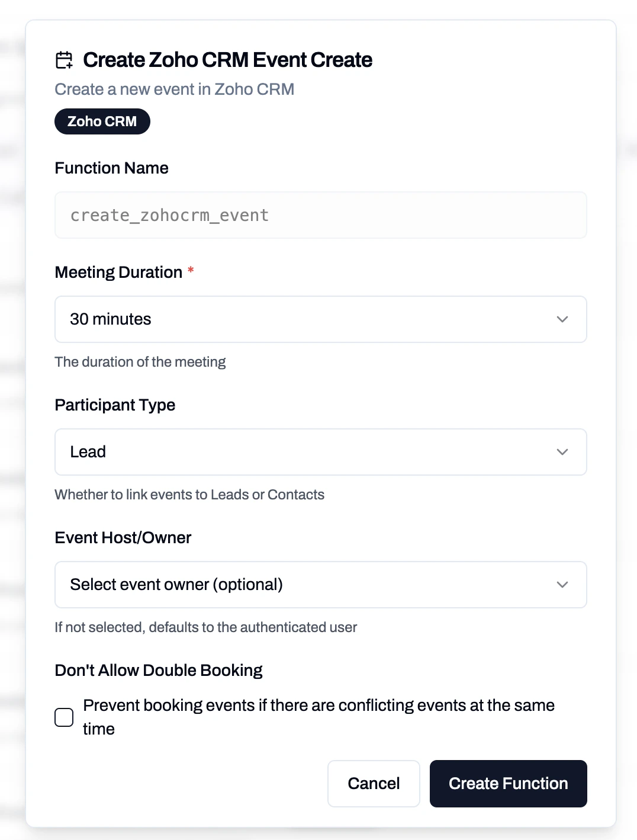This screenshot has width=637, height=840.
Task: Click the calendar-plus icon in the header
Action: click(64, 59)
